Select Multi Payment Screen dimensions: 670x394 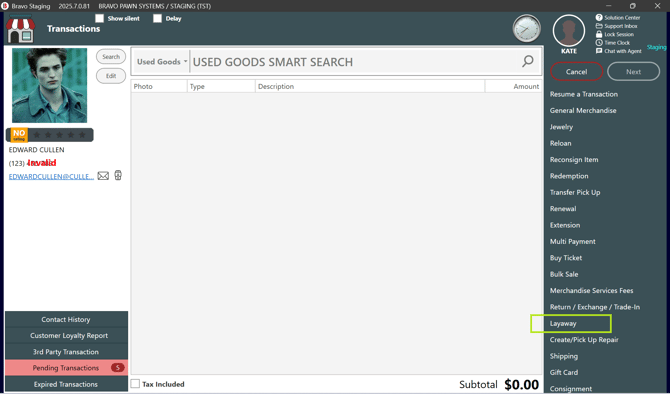pyautogui.click(x=573, y=241)
